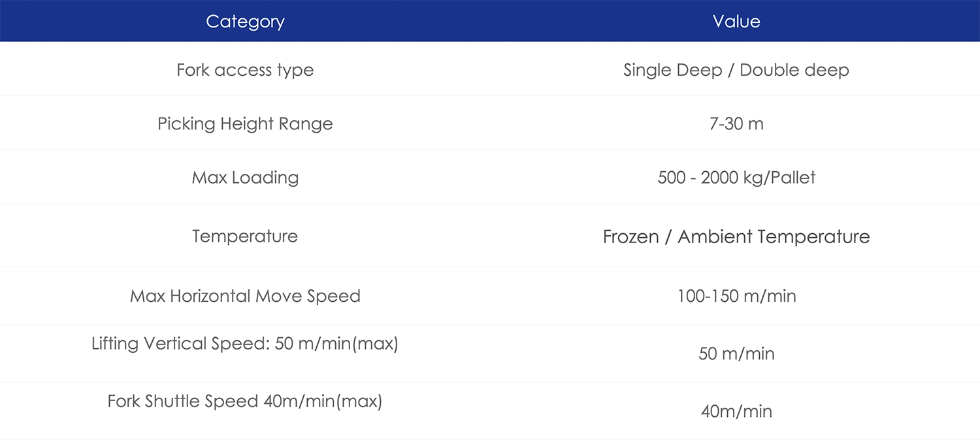Viewport: 980px width, 441px height.
Task: Click the word "Frozen"
Action: pos(630,237)
